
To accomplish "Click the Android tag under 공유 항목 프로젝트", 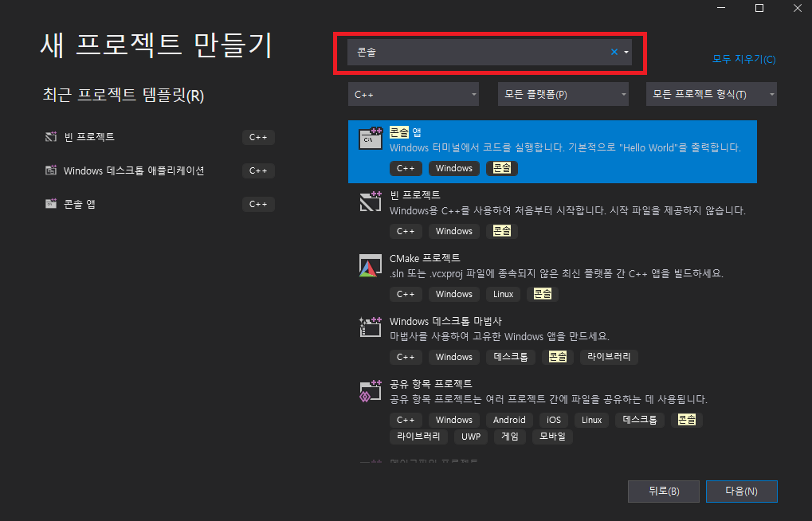I will 509,420.
